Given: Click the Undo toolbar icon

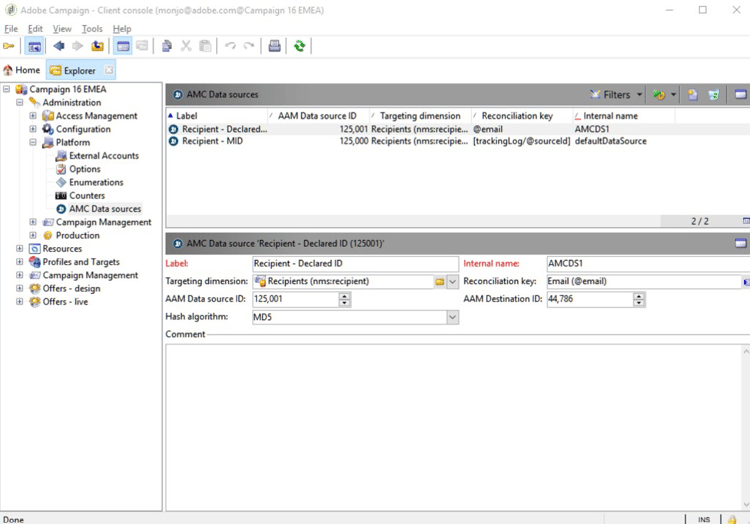Looking at the screenshot, I should [x=230, y=46].
